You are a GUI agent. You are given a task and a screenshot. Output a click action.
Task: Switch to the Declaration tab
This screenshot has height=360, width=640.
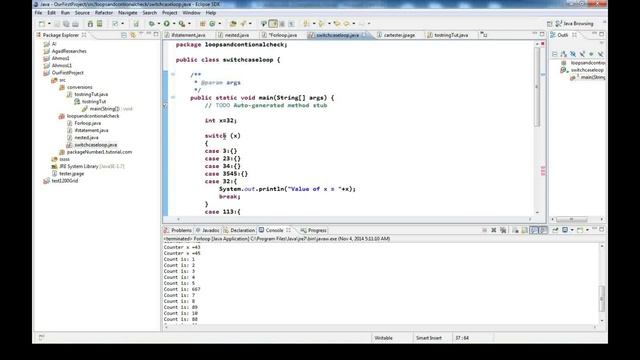click(239, 230)
